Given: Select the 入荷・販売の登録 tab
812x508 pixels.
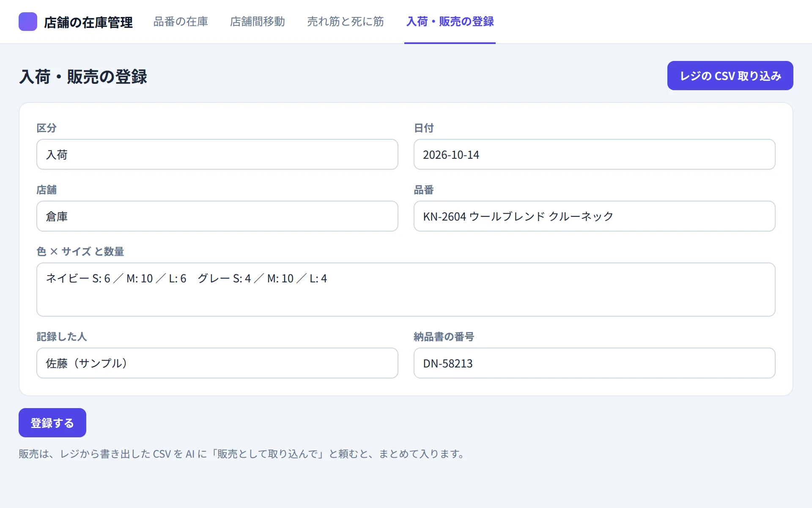Looking at the screenshot, I should 450,22.
